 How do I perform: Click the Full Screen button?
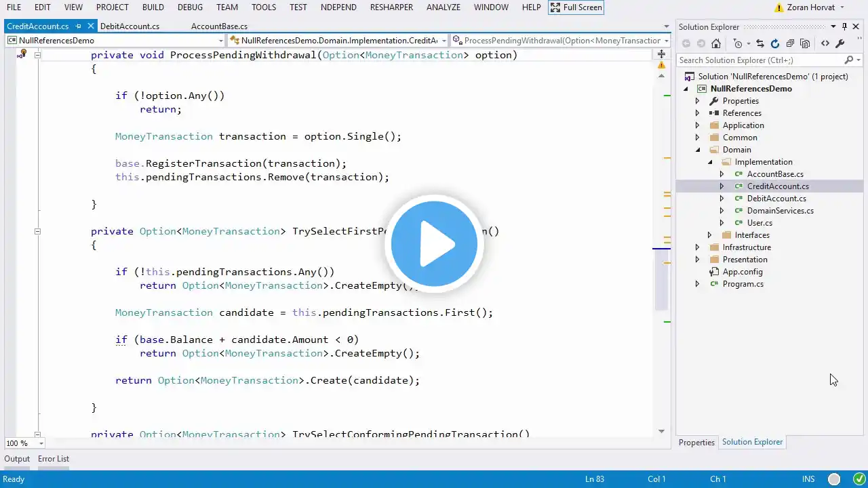click(x=575, y=7)
